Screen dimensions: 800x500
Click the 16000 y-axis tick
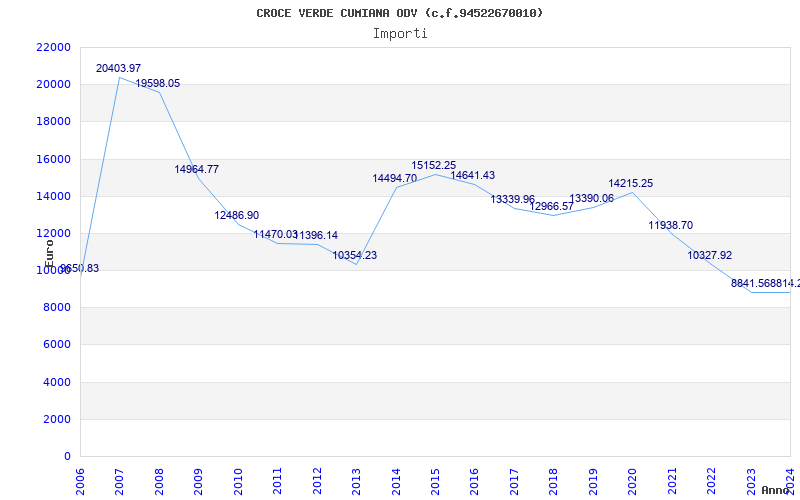point(54,159)
